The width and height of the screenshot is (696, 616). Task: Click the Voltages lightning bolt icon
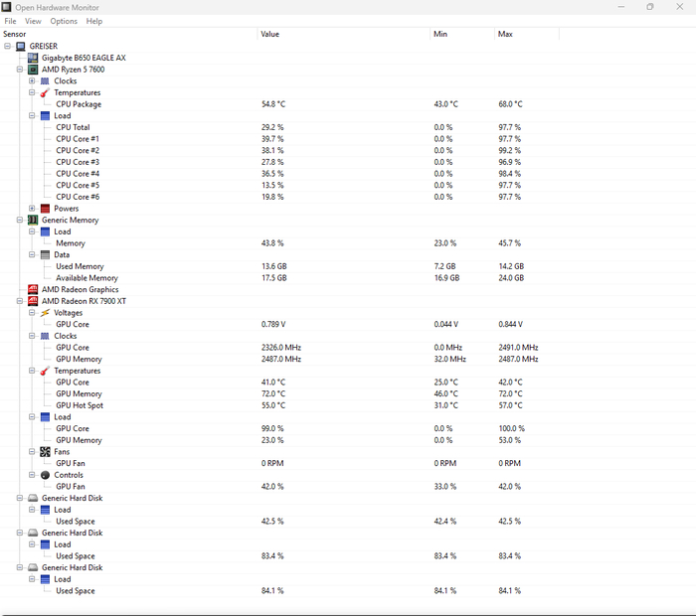point(45,313)
